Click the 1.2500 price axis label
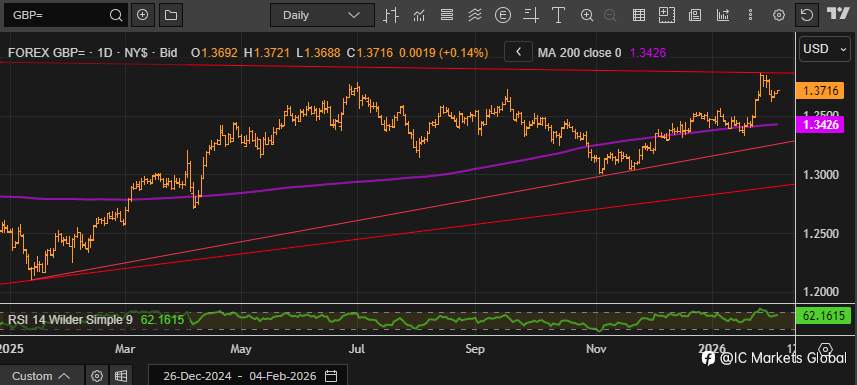The image size is (857, 385). coord(820,234)
